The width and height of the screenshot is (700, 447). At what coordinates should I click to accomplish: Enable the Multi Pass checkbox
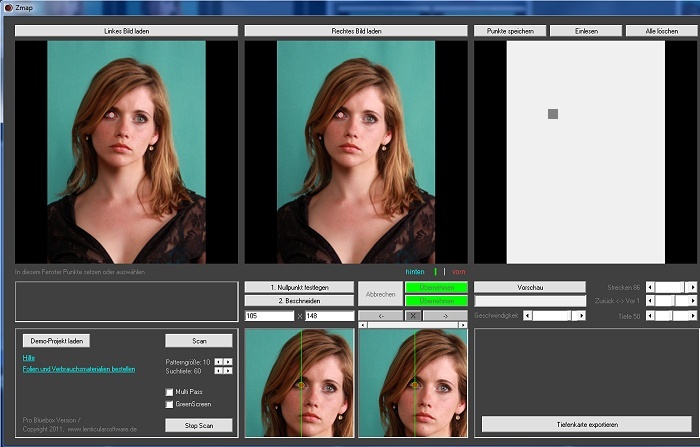pyautogui.click(x=169, y=391)
